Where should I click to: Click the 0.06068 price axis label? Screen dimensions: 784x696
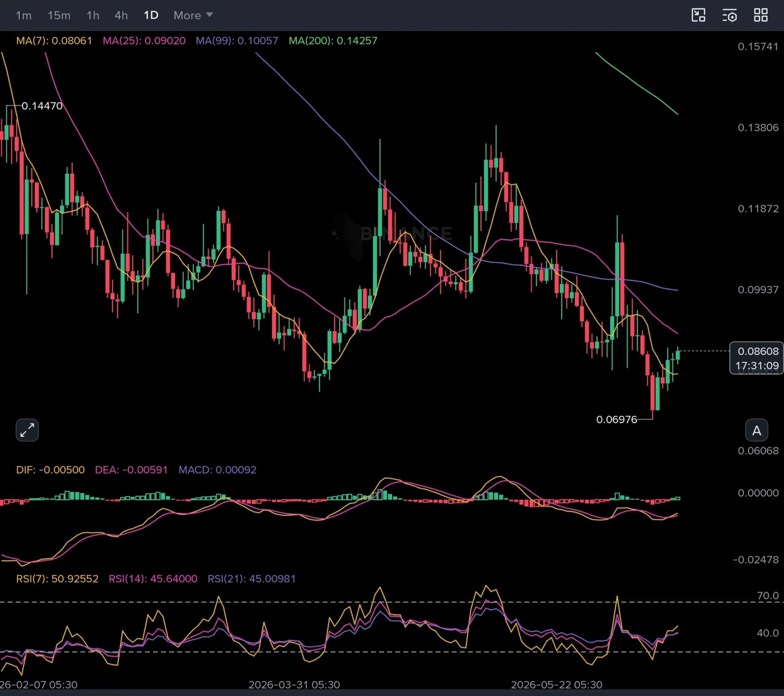point(758,451)
